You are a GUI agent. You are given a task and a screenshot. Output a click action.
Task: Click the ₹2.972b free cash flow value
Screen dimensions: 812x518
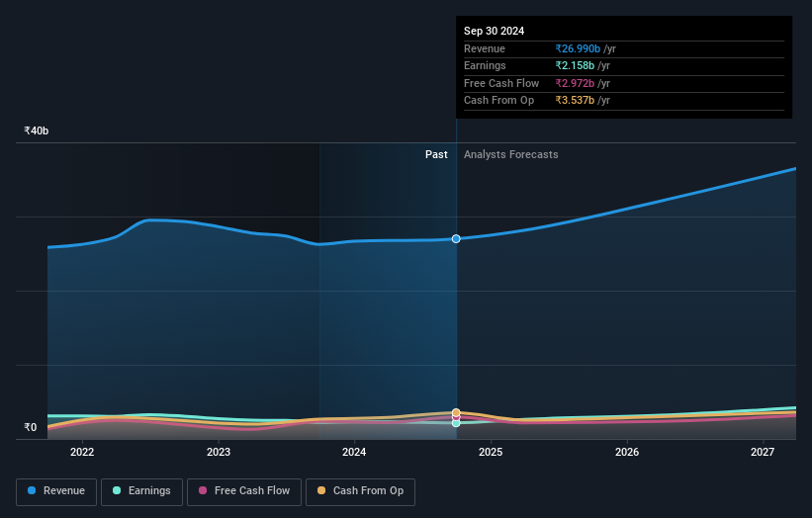click(x=575, y=83)
